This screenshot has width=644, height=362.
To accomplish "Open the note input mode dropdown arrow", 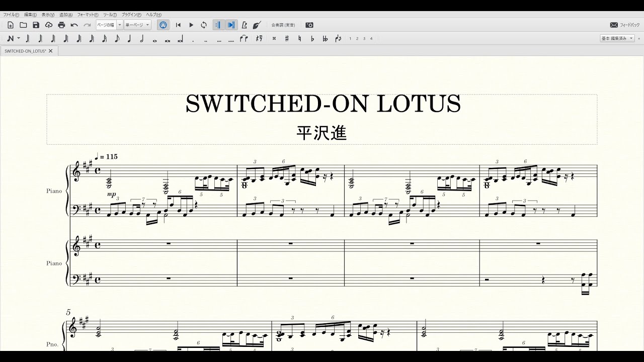I will [19, 38].
